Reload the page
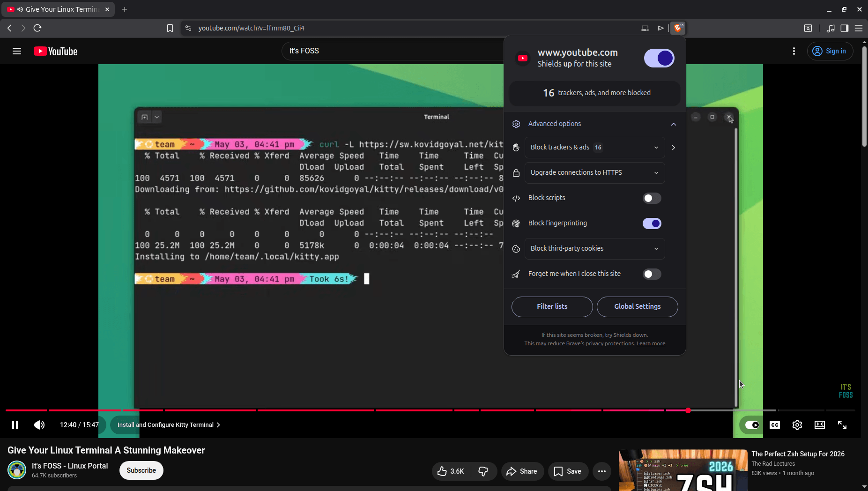 37,28
